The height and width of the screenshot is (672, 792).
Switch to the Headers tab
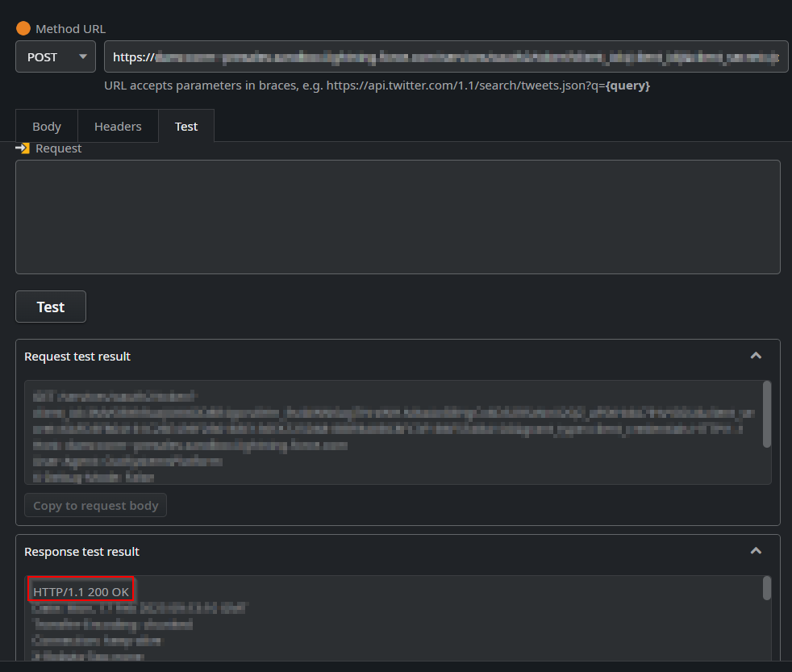118,126
